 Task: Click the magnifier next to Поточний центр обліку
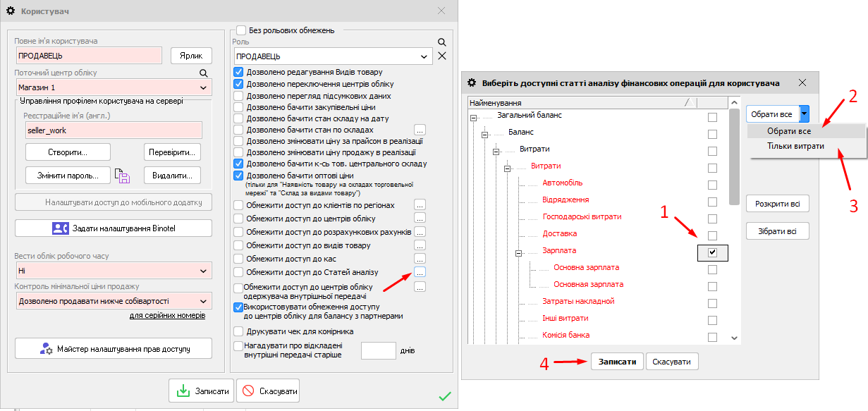[204, 73]
